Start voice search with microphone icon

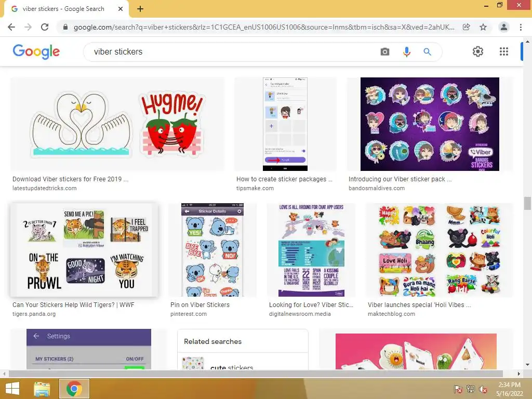point(406,52)
